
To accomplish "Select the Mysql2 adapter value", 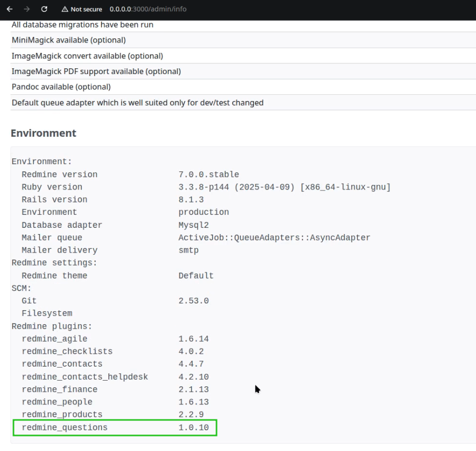I will (x=193, y=225).
